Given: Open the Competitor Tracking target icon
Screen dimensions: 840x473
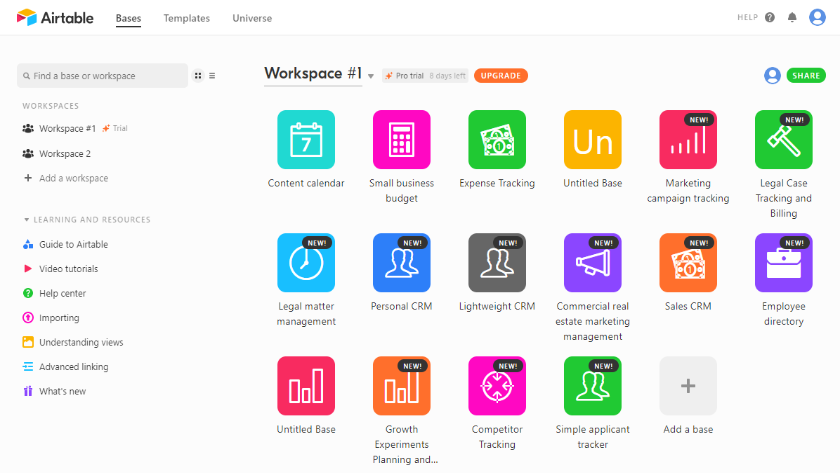Looking at the screenshot, I should [497, 386].
